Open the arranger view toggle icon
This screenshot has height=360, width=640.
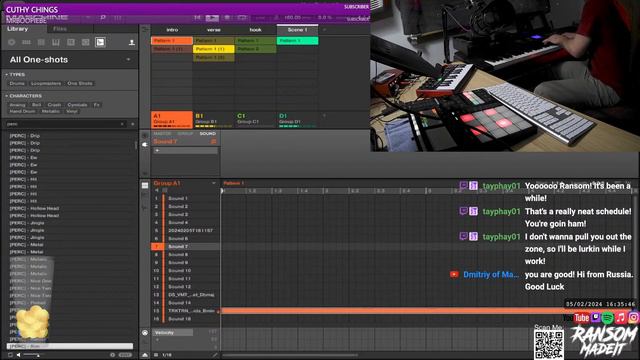pyautogui.click(x=145, y=29)
